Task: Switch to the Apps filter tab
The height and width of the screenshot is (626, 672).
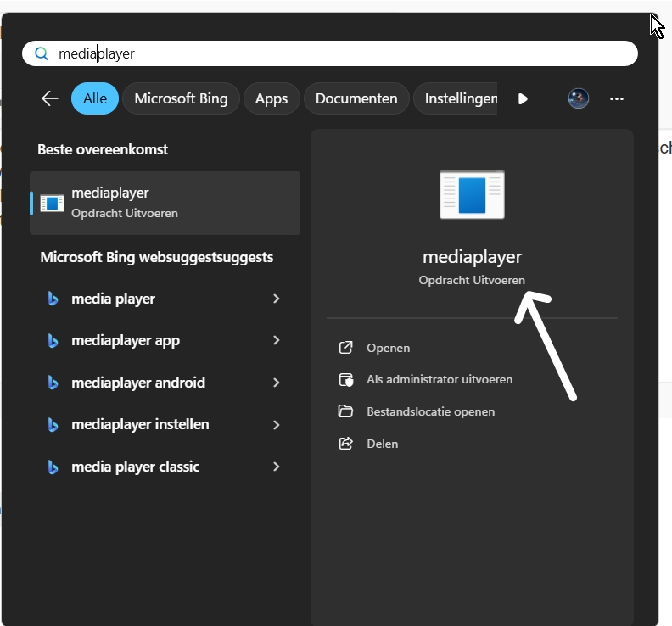Action: coord(272,98)
